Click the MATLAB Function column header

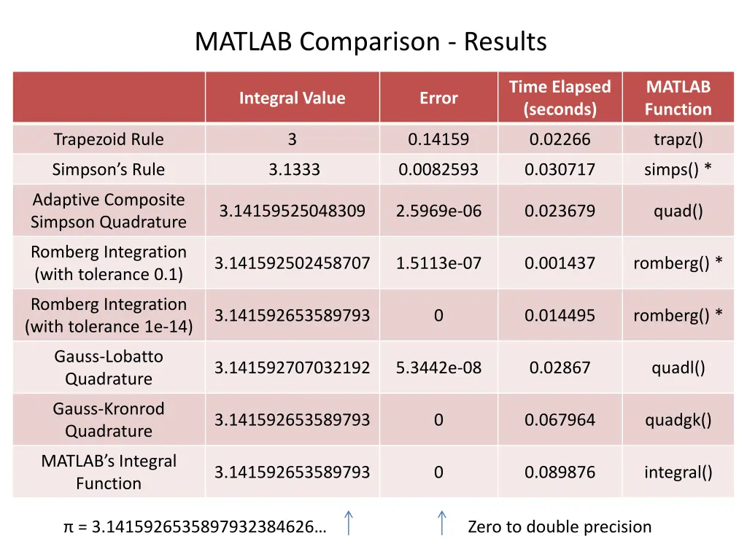point(678,98)
